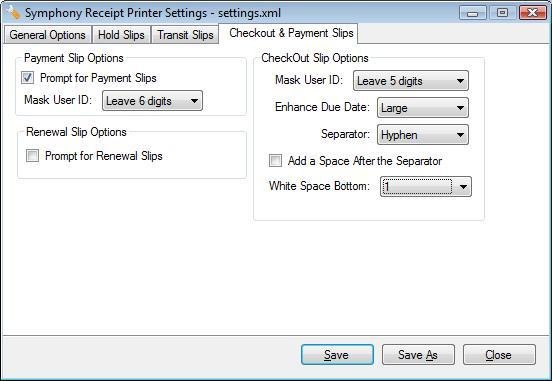Check Add a Space After the Separator
This screenshot has height=381, width=552.
point(275,161)
